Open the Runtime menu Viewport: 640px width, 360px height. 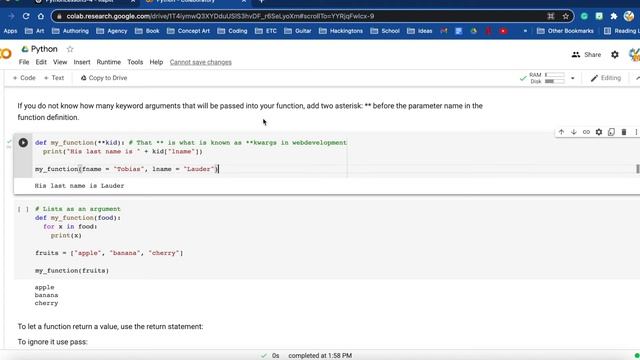(x=109, y=62)
